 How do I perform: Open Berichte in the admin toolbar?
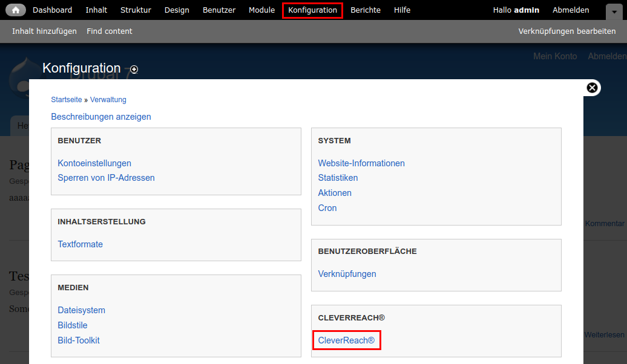pyautogui.click(x=366, y=10)
